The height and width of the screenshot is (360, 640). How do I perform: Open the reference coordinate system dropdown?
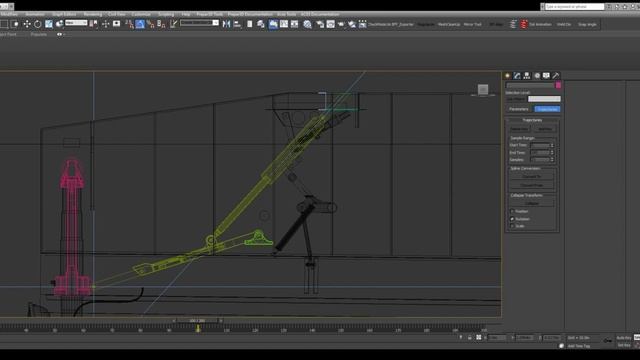[76, 23]
